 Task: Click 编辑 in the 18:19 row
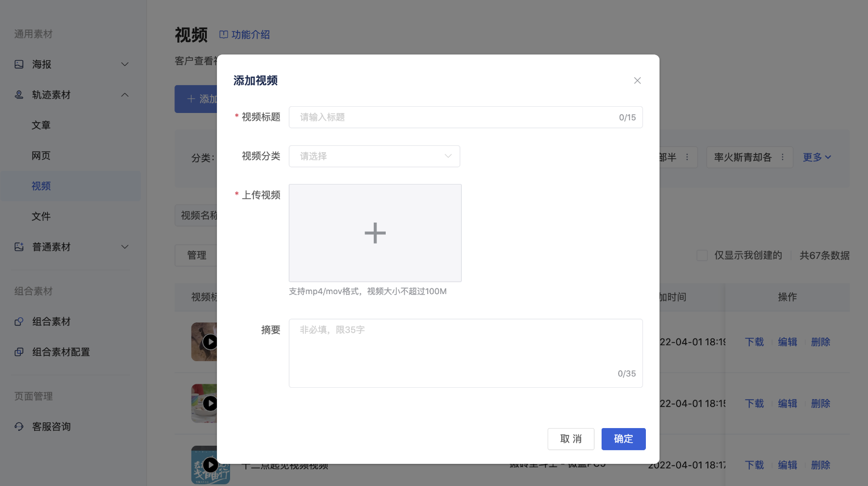click(x=787, y=342)
